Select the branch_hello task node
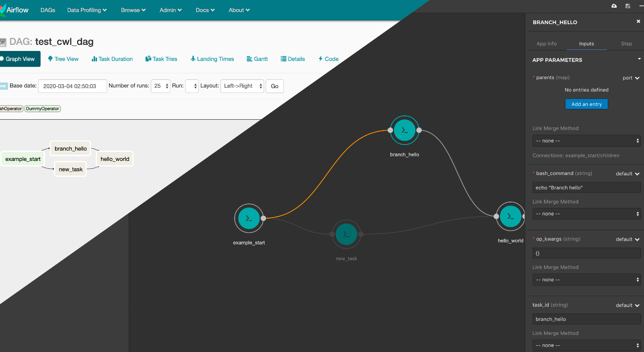 pos(405,131)
